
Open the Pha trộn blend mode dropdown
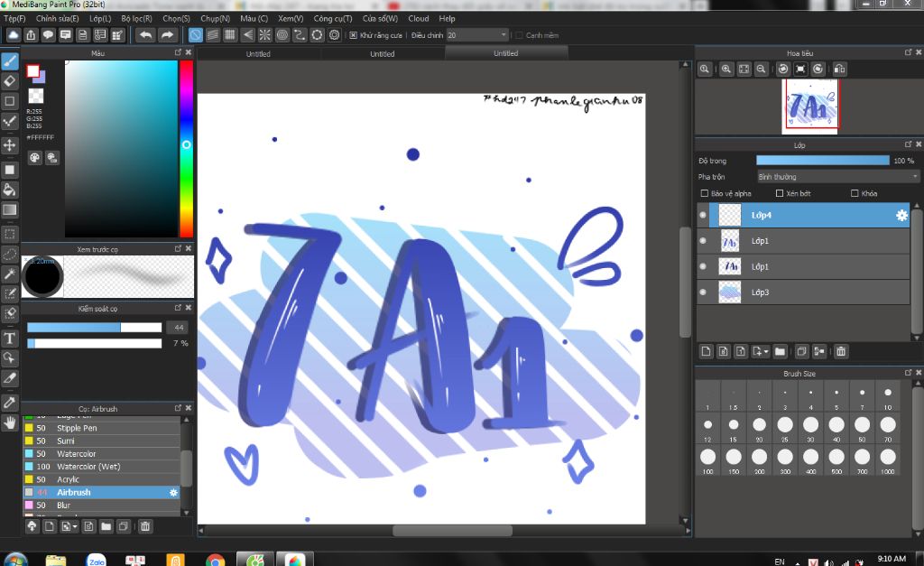point(837,176)
